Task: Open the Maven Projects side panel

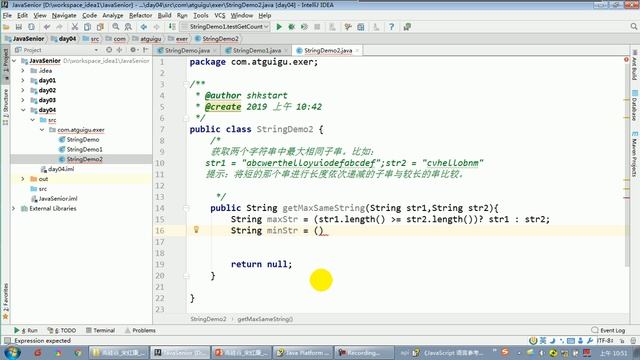Action: (x=634, y=154)
